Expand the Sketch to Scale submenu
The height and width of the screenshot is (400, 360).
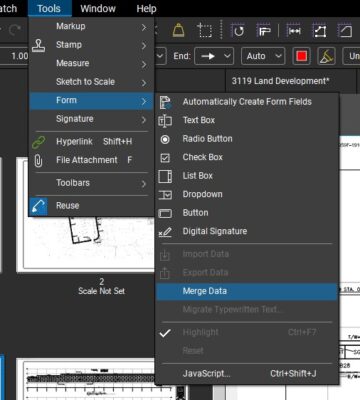[x=91, y=82]
